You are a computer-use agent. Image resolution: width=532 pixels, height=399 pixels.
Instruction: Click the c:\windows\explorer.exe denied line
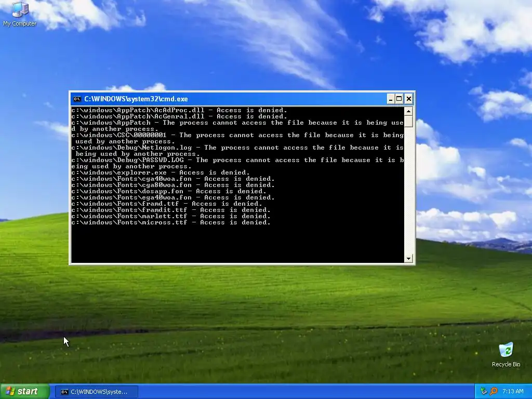161,172
